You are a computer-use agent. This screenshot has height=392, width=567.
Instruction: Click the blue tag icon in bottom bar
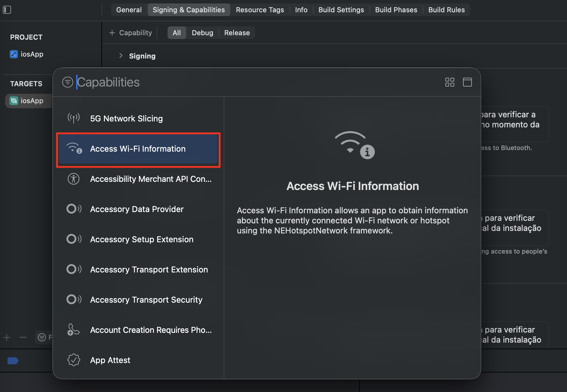[13, 361]
